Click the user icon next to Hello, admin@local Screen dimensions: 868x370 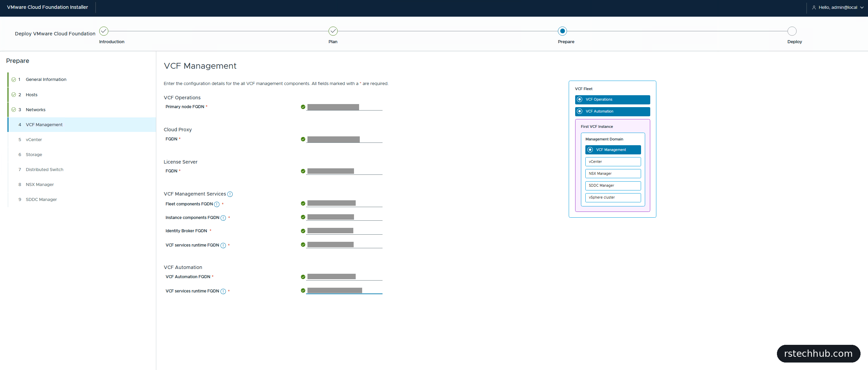[x=814, y=7]
